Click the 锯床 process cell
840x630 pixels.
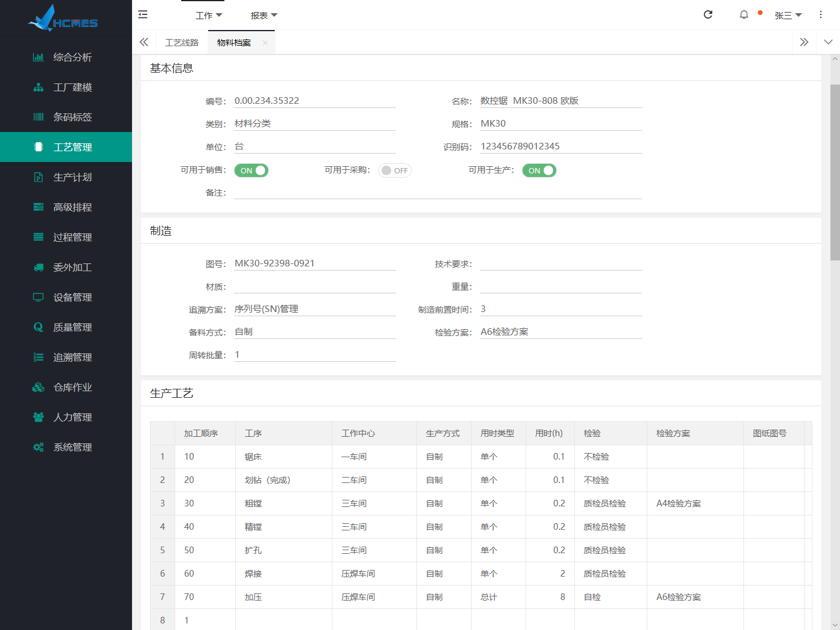tap(284, 457)
